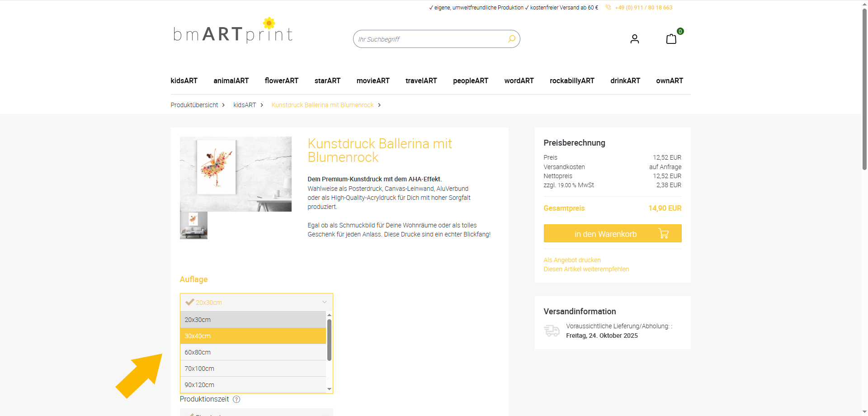The image size is (868, 416).
Task: Click the delivery truck icon
Action: pos(552,331)
